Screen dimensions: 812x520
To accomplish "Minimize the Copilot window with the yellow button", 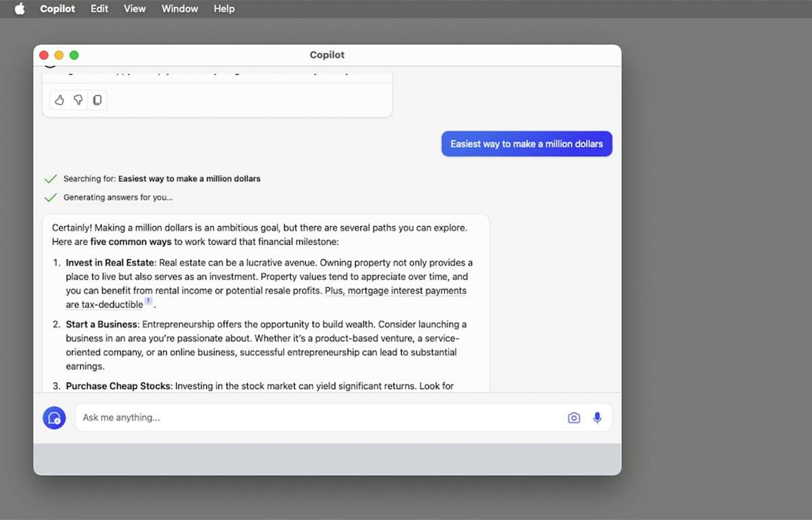I will coord(59,55).
